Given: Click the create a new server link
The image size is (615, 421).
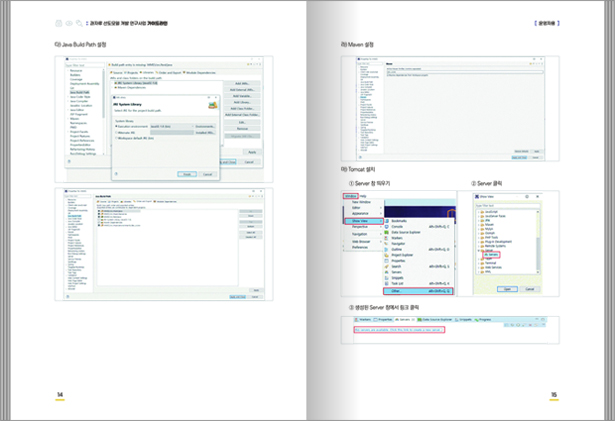Looking at the screenshot, I should tap(398, 330).
